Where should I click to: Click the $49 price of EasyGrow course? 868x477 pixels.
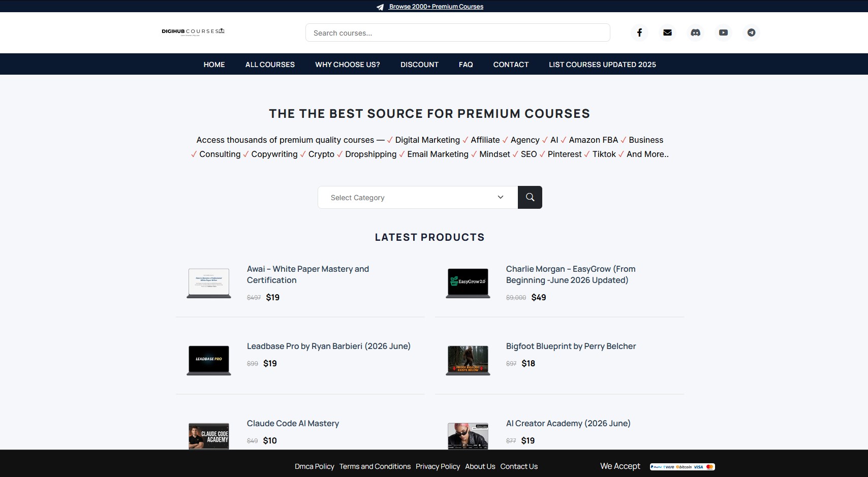point(539,297)
